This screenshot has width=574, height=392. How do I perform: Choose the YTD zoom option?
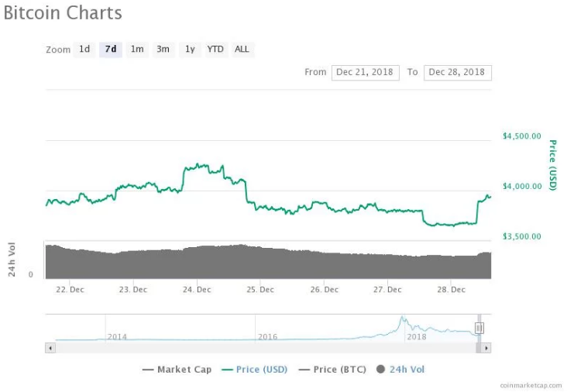pos(215,50)
